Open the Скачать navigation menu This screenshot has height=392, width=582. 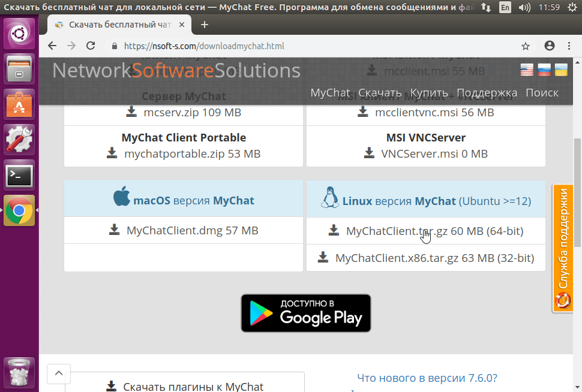382,93
